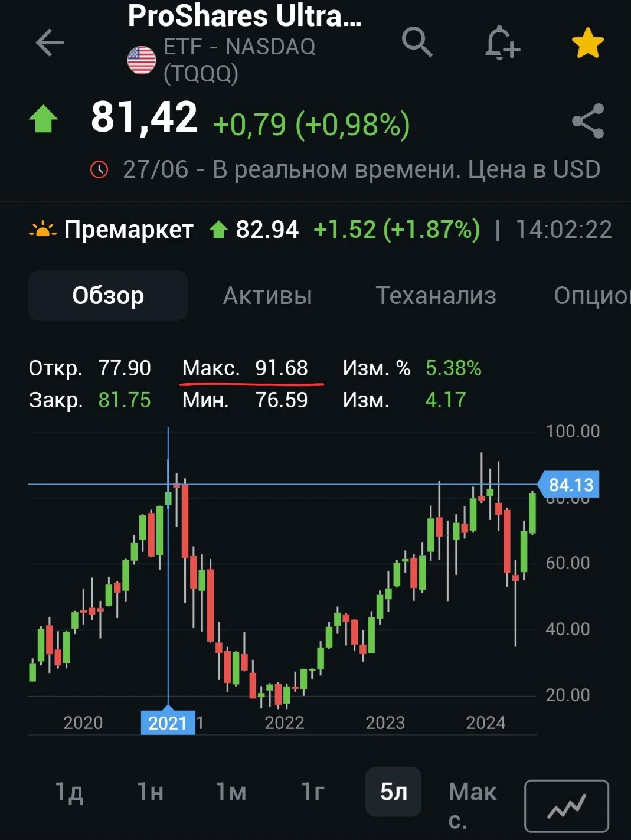Add a price alert bell
Viewport: 631px width, 840px height.
click(502, 43)
